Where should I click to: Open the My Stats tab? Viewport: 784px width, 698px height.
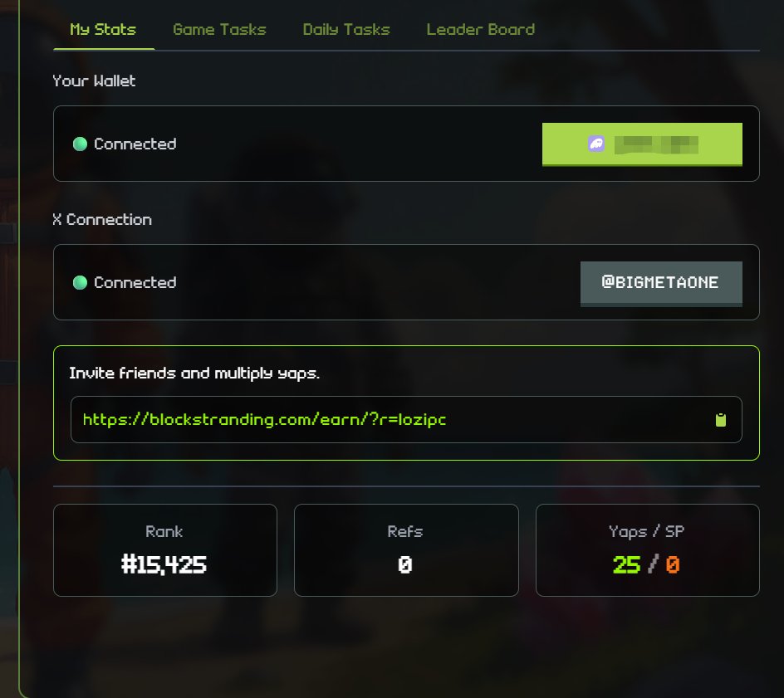tap(103, 30)
